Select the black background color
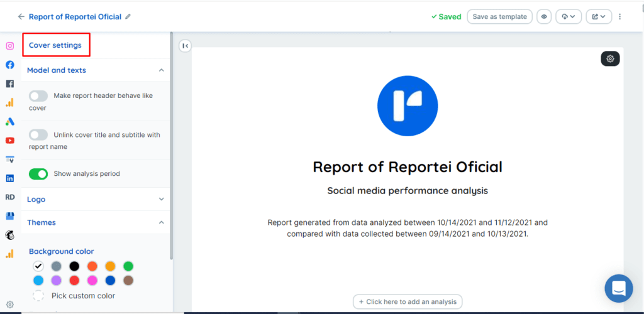This screenshot has width=644, height=314. point(74,266)
